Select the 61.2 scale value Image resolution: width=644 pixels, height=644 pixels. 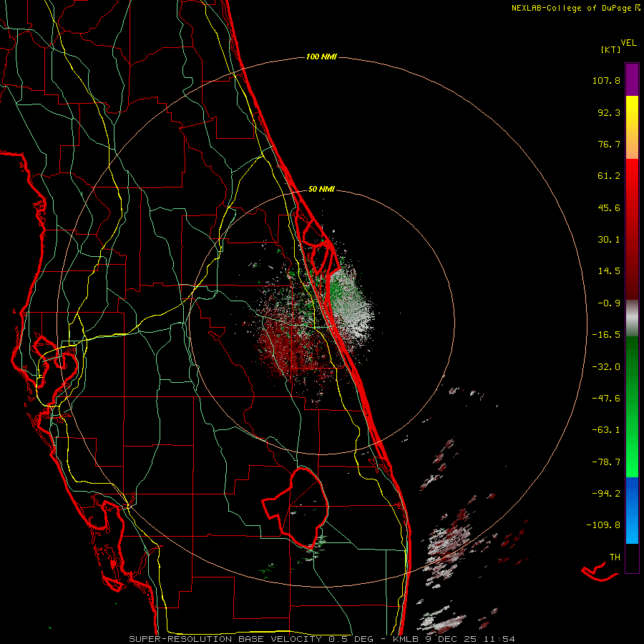tap(609, 176)
